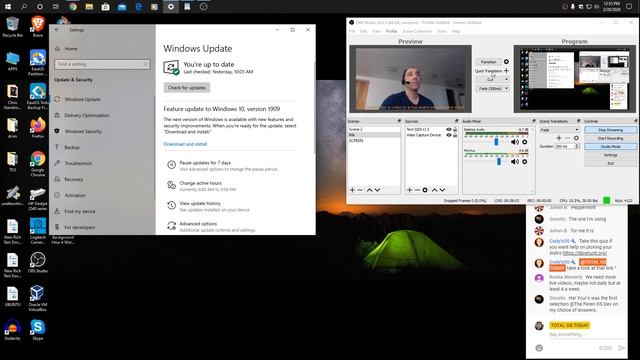Open the Fade dropdown in Scene Transitions
This screenshot has width=640, height=360.
[559, 130]
